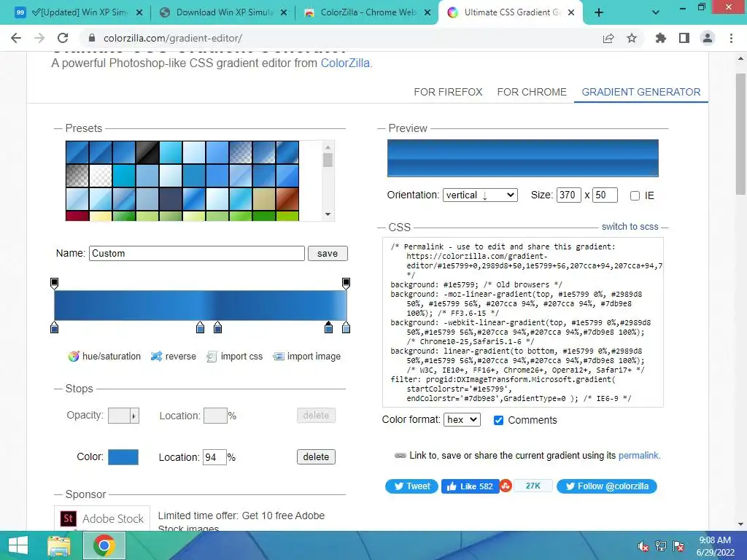Open the FOR FIREFOX tab
Image resolution: width=747 pixels, height=560 pixels.
click(448, 92)
